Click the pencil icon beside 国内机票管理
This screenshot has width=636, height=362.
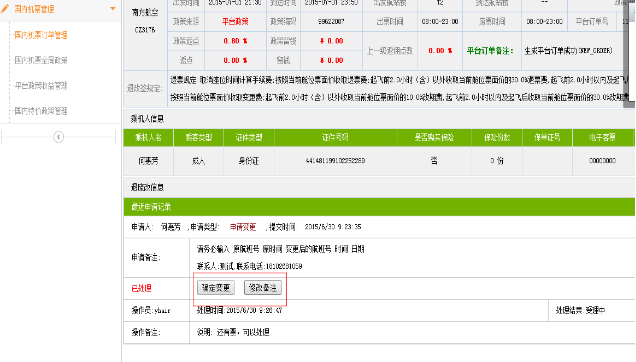tap(5, 9)
